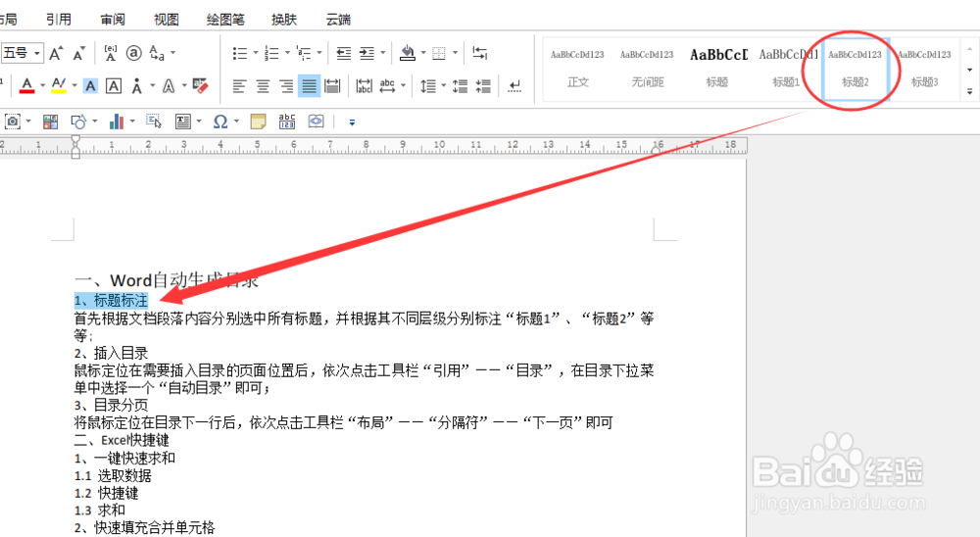980x537 pixels.
Task: Apply the 标题2 style
Action: coord(855,69)
